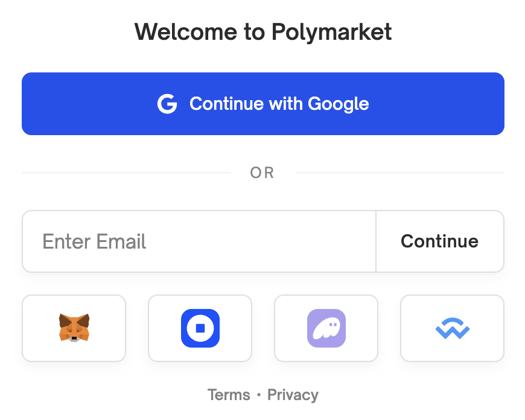The image size is (525, 420).
Task: Click the Continue button beside email
Action: (439, 241)
